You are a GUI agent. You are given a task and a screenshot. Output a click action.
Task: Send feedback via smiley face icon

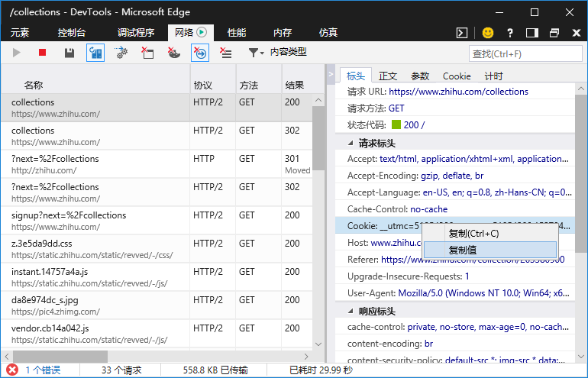click(x=487, y=33)
